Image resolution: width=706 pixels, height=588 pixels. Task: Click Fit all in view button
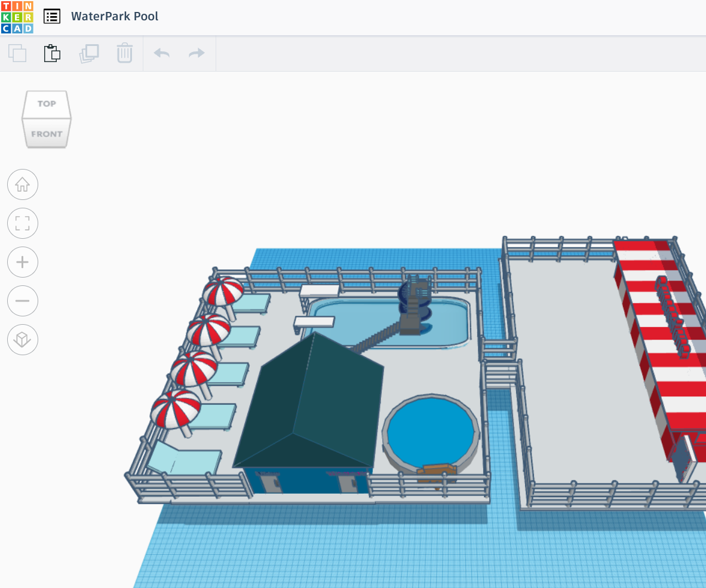point(23,223)
